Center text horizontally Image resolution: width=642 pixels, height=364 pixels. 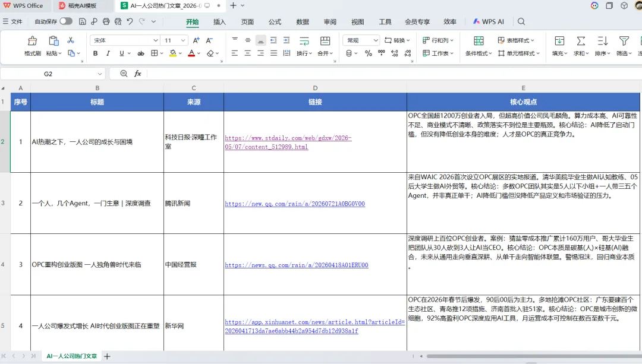pyautogui.click(x=248, y=53)
